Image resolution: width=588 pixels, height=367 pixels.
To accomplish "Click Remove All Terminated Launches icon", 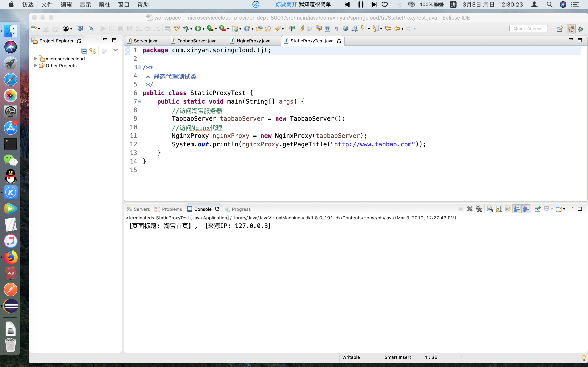I will pos(479,209).
